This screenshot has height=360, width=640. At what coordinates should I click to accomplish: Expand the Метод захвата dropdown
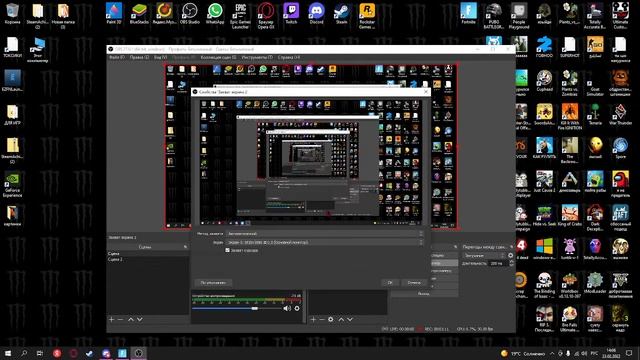325,234
